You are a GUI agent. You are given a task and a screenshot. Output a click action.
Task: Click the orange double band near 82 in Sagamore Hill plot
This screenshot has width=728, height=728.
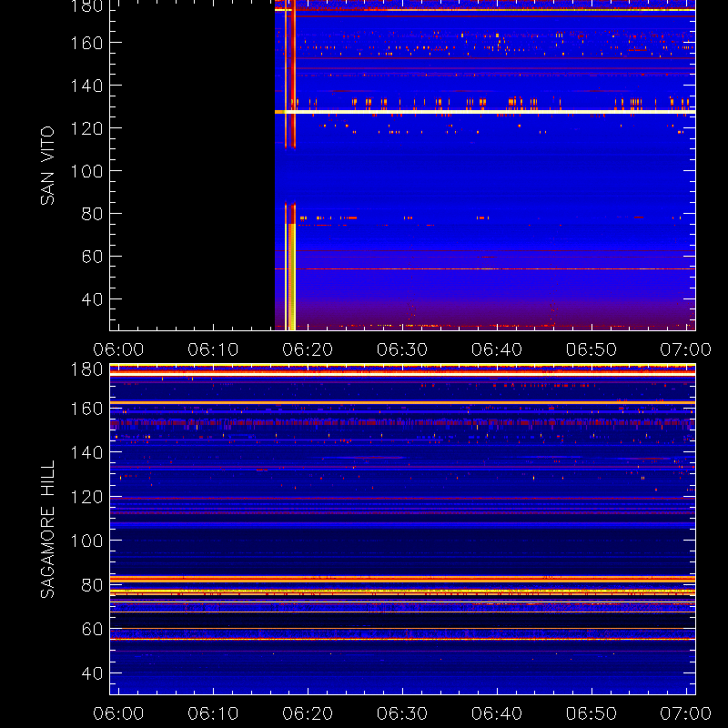point(402,579)
